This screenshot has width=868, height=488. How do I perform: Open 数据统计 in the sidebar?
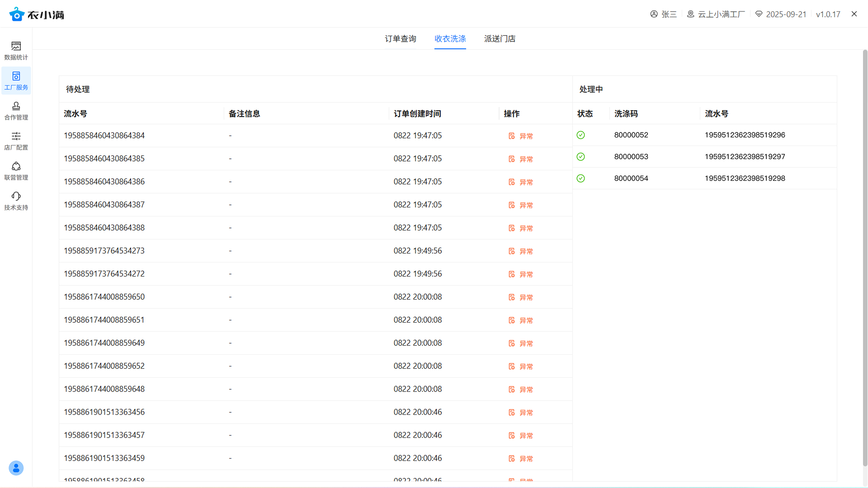(x=16, y=50)
